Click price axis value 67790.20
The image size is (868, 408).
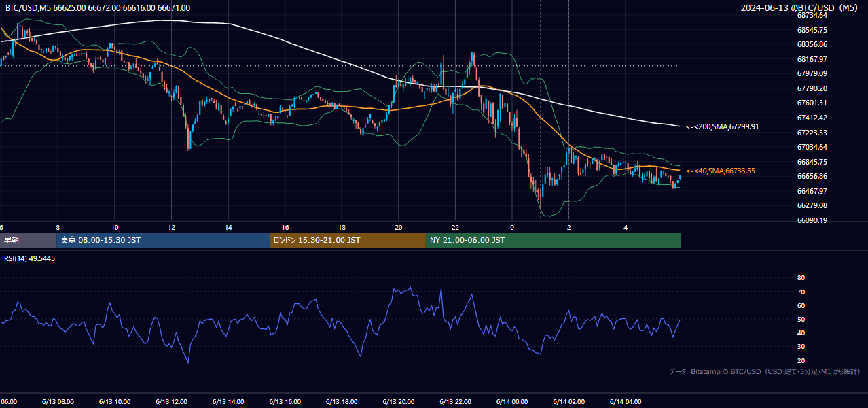812,88
